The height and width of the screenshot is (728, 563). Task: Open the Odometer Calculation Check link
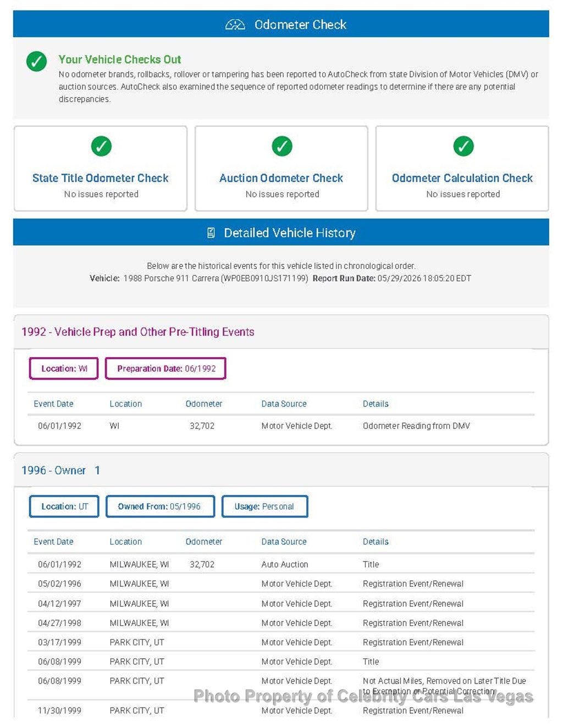point(462,178)
